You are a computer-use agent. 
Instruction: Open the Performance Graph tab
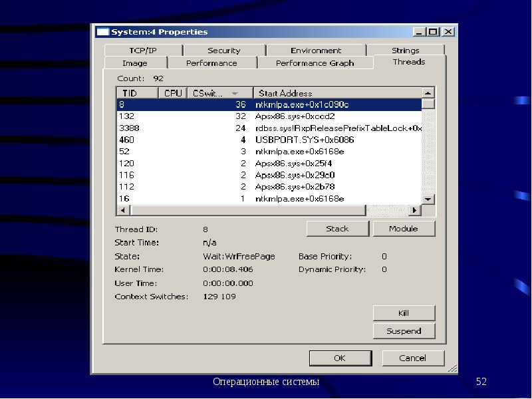click(x=315, y=63)
